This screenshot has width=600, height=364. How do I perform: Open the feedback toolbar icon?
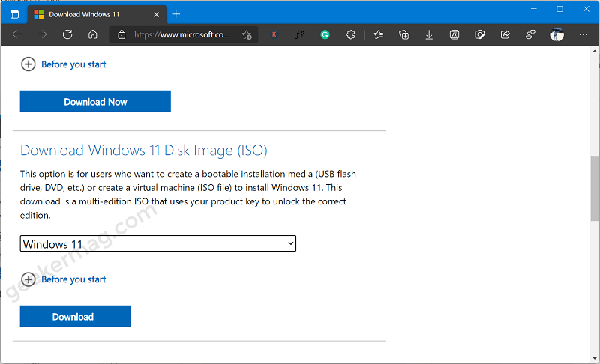[530, 34]
